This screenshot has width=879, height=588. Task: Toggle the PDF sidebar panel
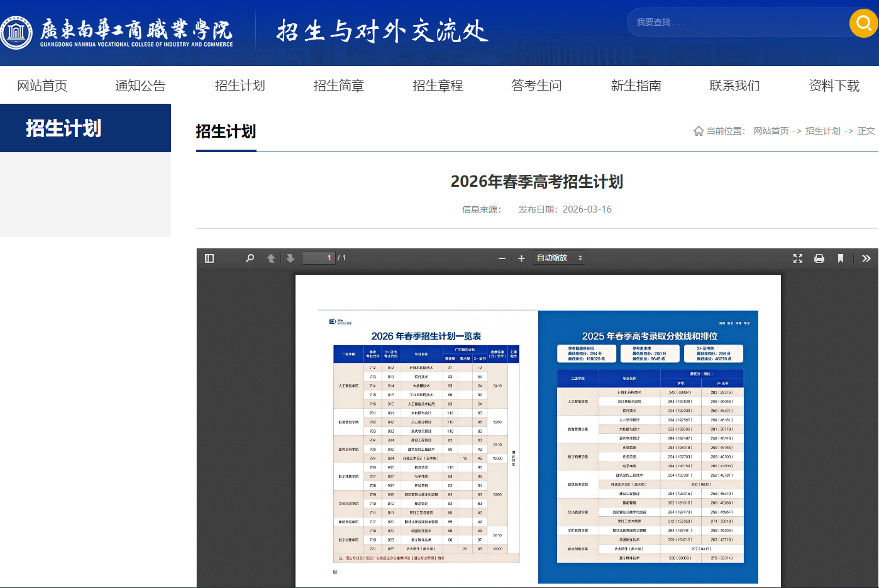click(x=209, y=258)
